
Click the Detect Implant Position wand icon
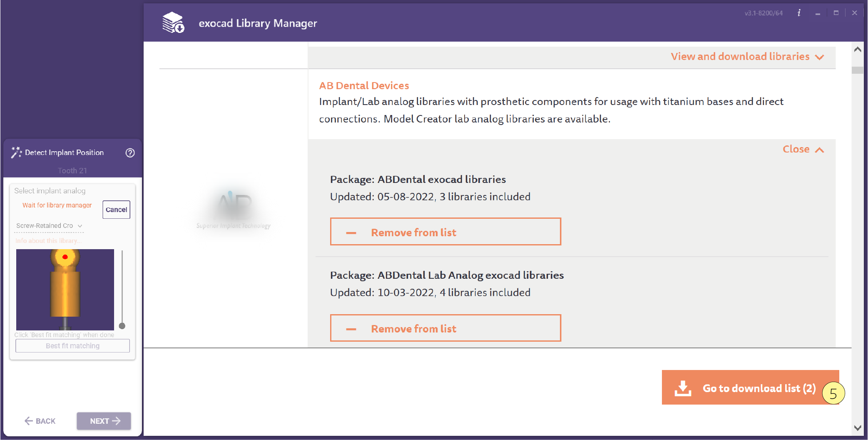pyautogui.click(x=16, y=152)
